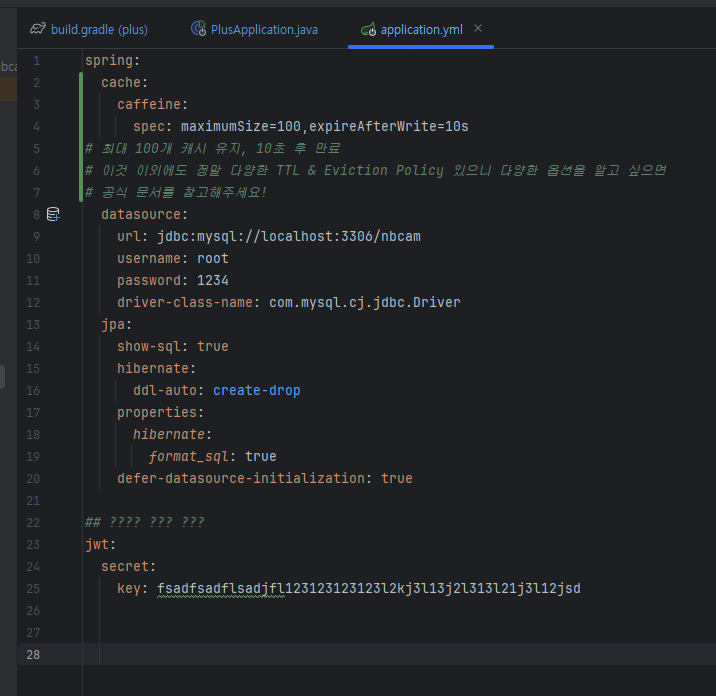The height and width of the screenshot is (696, 716).
Task: Click the jwt secret key value string
Action: click(x=369, y=588)
